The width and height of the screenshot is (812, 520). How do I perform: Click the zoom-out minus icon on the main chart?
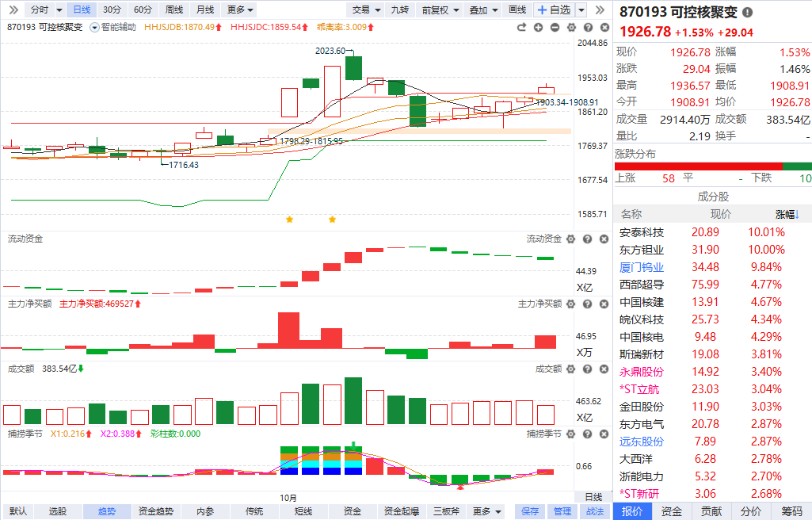click(555, 27)
